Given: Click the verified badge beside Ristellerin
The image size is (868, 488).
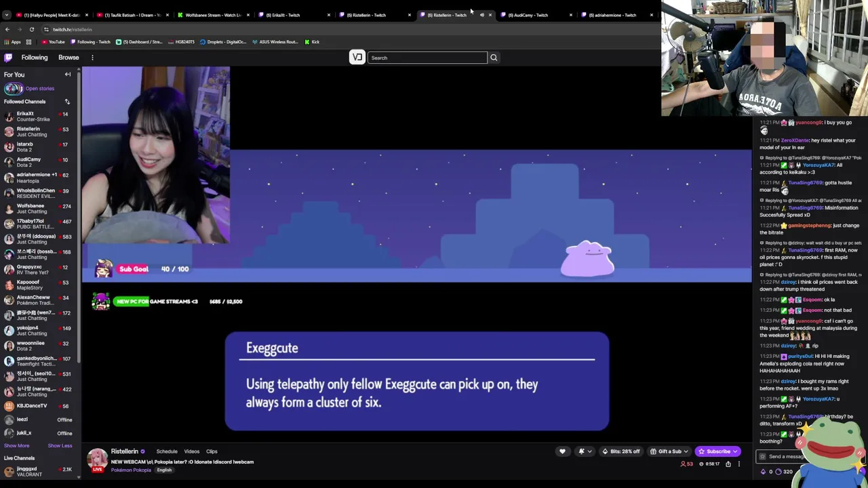Looking at the screenshot, I should 142,451.
